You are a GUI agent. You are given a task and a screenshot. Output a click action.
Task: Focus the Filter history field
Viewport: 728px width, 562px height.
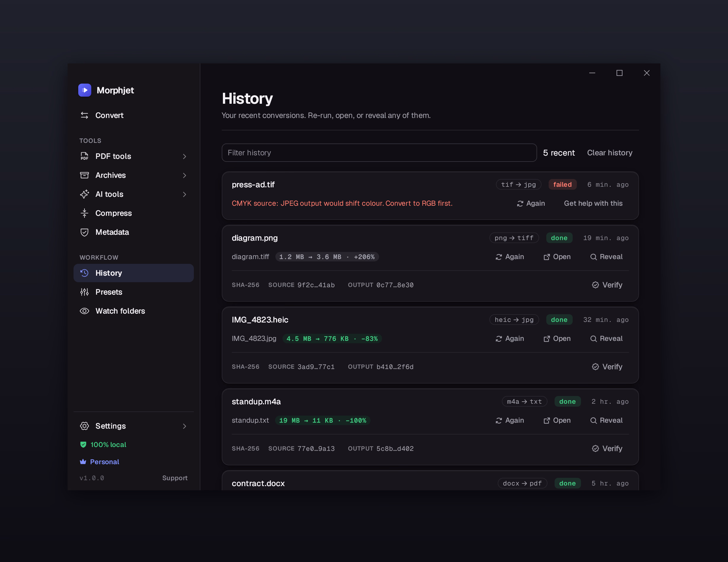tap(379, 153)
